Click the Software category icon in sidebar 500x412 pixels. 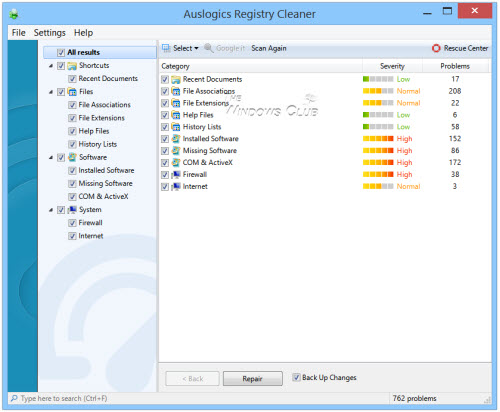pyautogui.click(x=72, y=157)
